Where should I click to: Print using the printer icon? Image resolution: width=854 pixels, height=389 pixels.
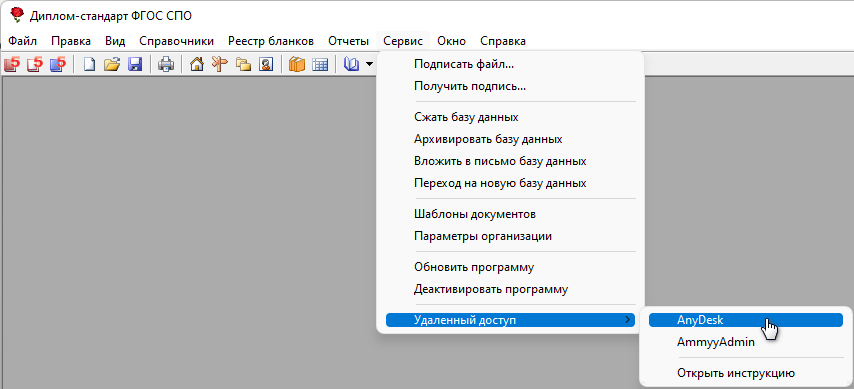[x=166, y=65]
